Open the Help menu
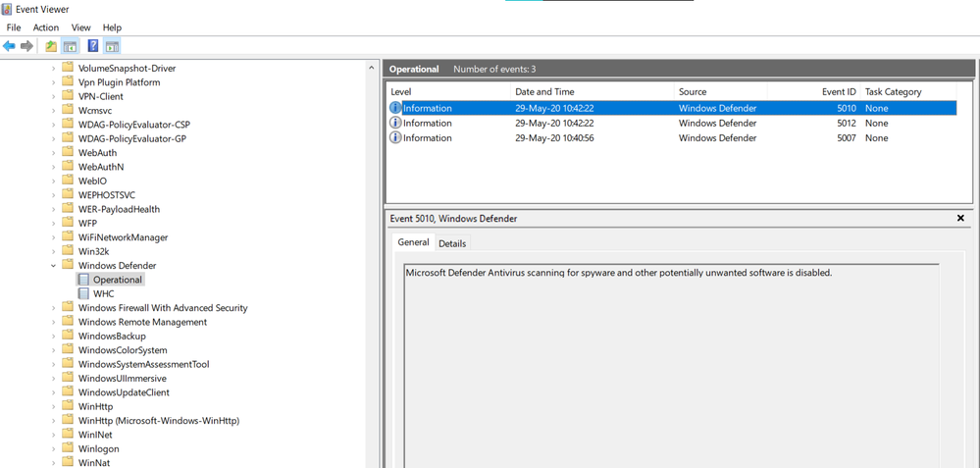Viewport: 980px width, 468px height. tap(112, 27)
